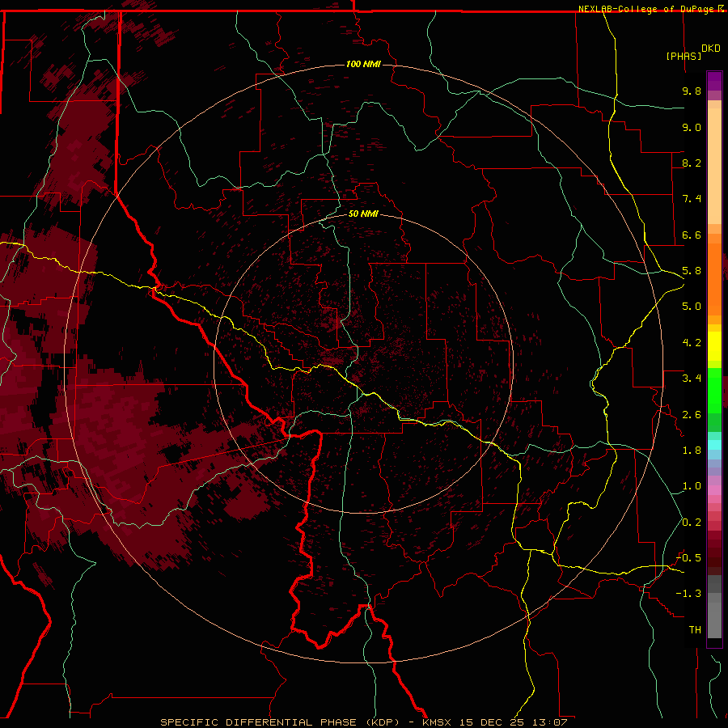Screen dimensions: 728x728
Task: Click the 5.0 scale value
Action: pyautogui.click(x=692, y=307)
